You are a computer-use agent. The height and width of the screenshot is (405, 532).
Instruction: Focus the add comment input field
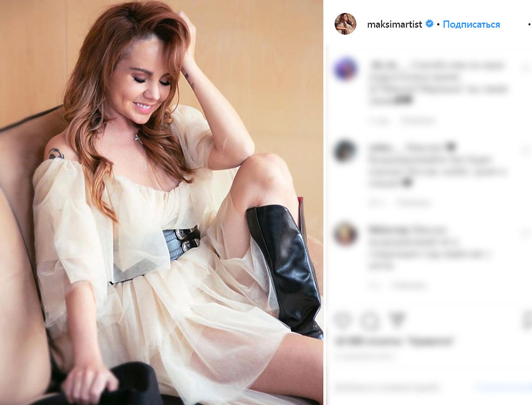pos(401,387)
